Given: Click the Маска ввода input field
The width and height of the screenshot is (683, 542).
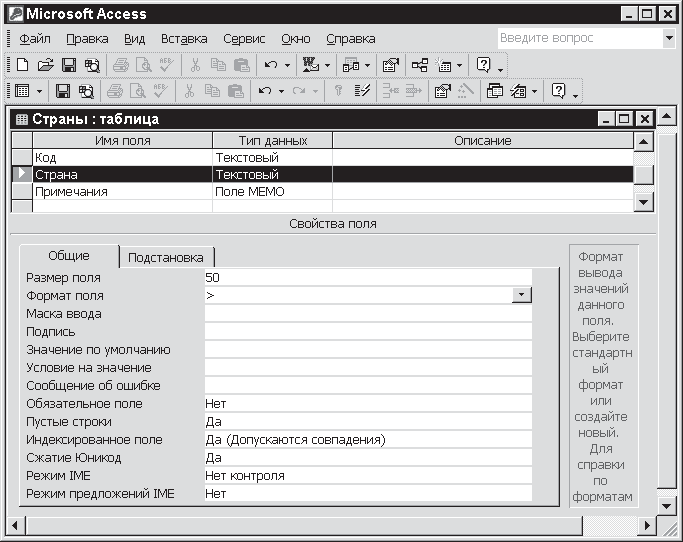Looking at the screenshot, I should 368,314.
